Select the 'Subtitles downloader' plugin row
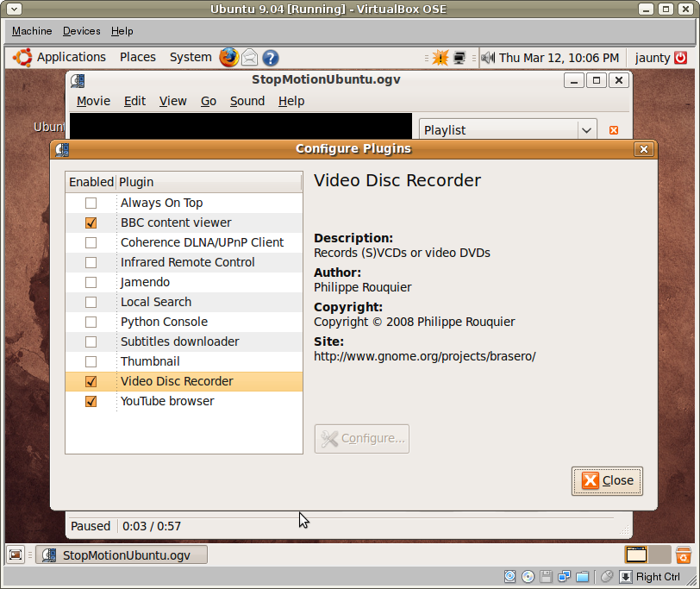Image resolution: width=700 pixels, height=589 pixels. click(184, 341)
